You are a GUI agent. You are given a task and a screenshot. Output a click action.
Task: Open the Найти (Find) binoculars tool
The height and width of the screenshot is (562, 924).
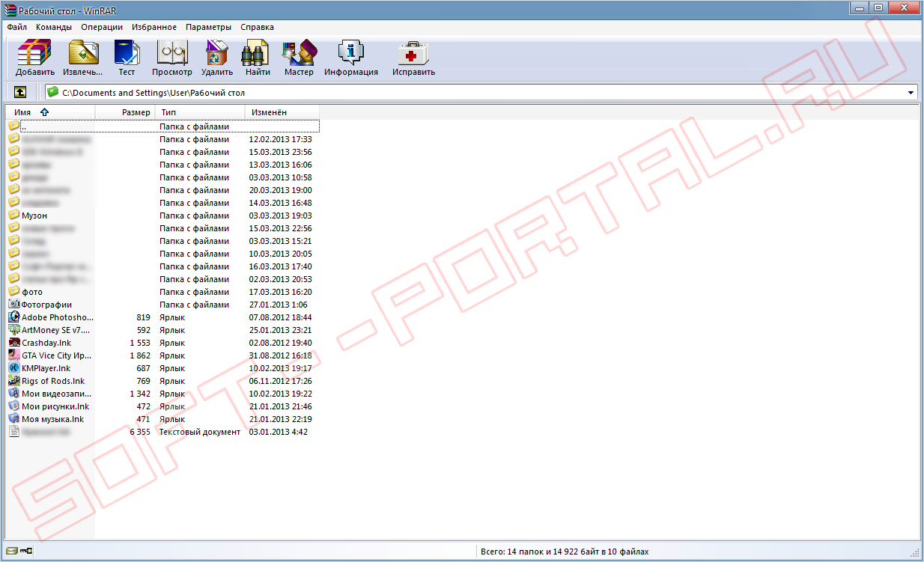click(x=257, y=52)
